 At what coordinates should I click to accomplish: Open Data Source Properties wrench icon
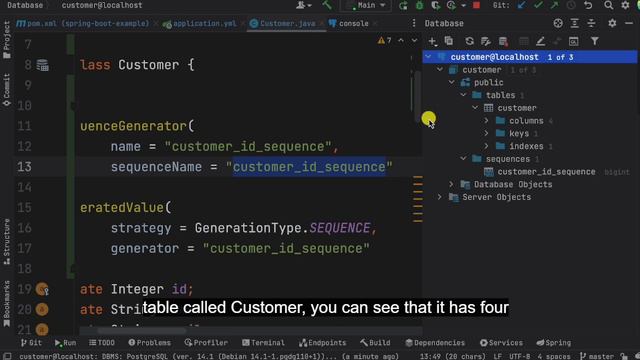coord(486,41)
